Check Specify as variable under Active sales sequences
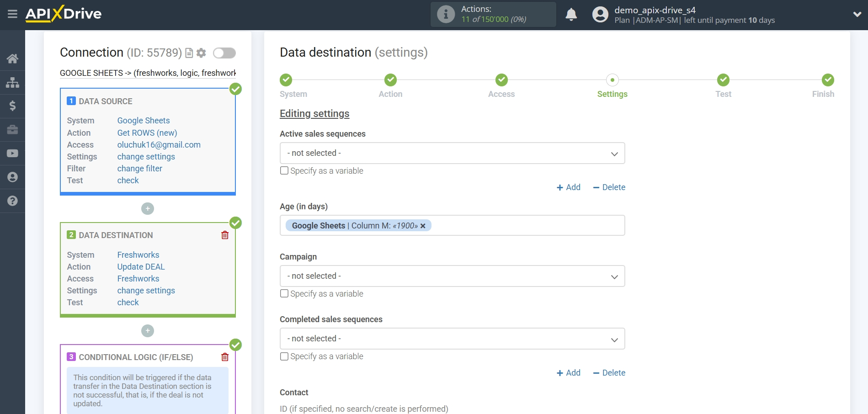This screenshot has height=414, width=868. 284,170
